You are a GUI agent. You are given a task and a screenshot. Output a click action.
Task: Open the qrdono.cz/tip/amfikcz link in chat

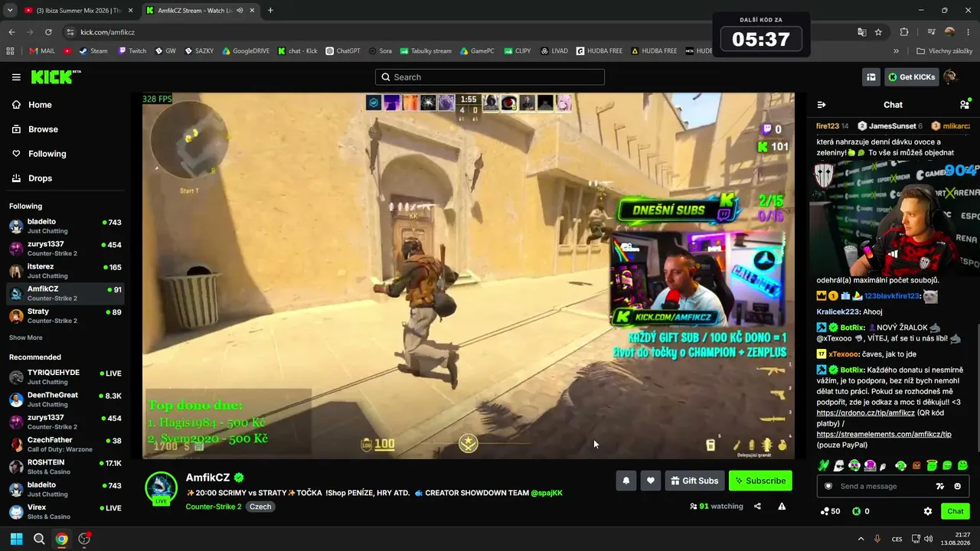(866, 412)
